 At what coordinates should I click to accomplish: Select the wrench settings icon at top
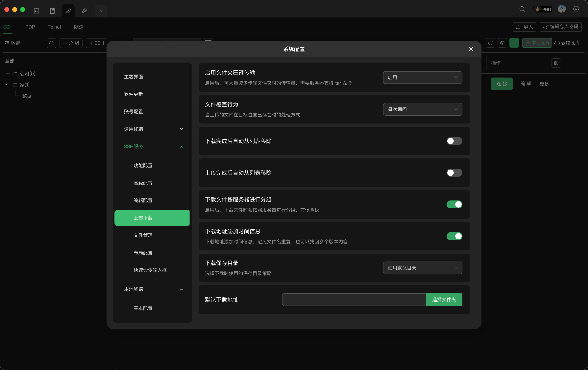pyautogui.click(x=84, y=11)
